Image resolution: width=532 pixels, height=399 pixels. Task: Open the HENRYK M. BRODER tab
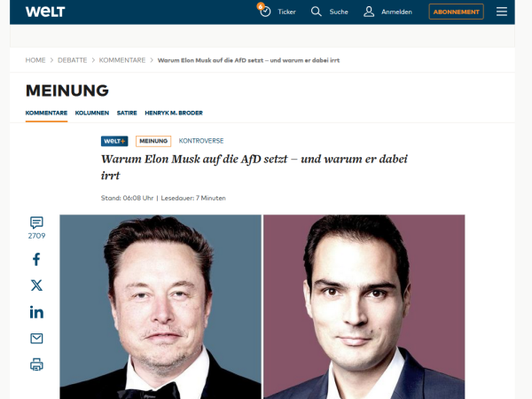(x=174, y=113)
